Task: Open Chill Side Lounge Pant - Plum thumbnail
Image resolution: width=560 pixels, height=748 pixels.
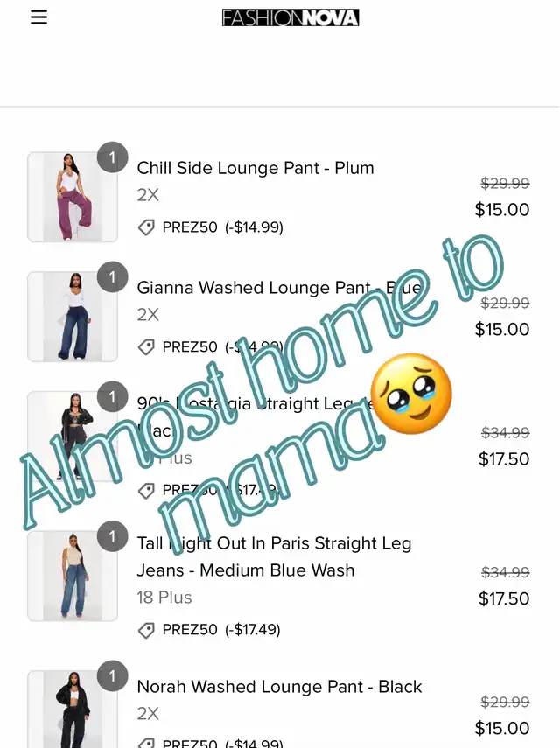Action: pos(73,197)
